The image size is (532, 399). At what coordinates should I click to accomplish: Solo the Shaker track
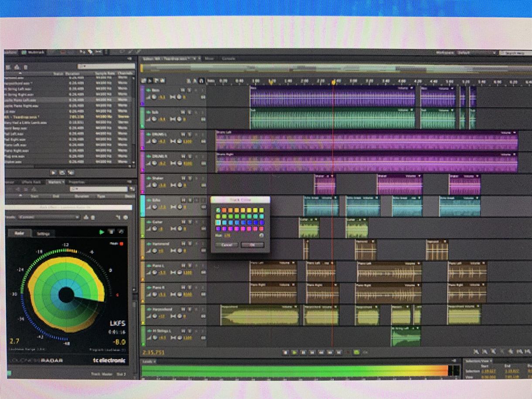(x=189, y=178)
